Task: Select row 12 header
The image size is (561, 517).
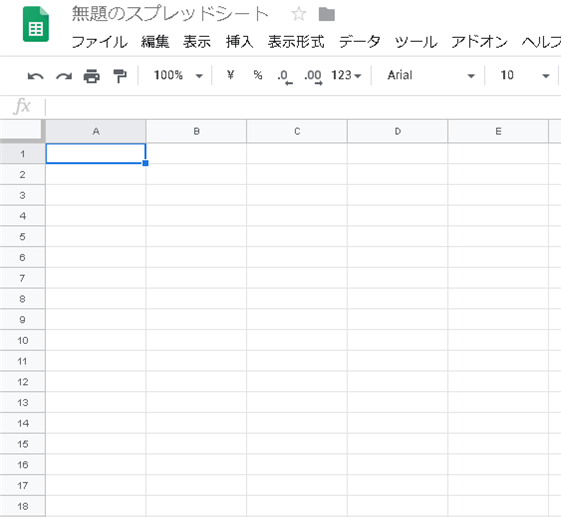Action: pos(23,382)
